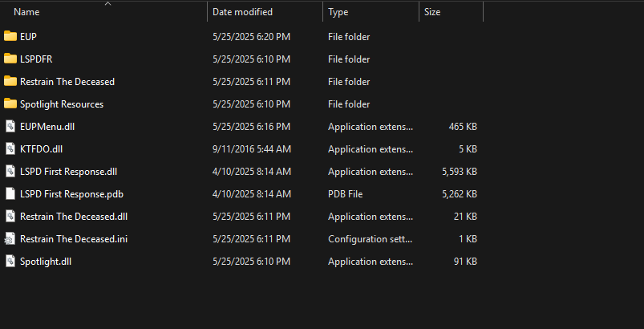644x329 pixels.
Task: Click the LSPDFR folder icon
Action: click(10, 59)
